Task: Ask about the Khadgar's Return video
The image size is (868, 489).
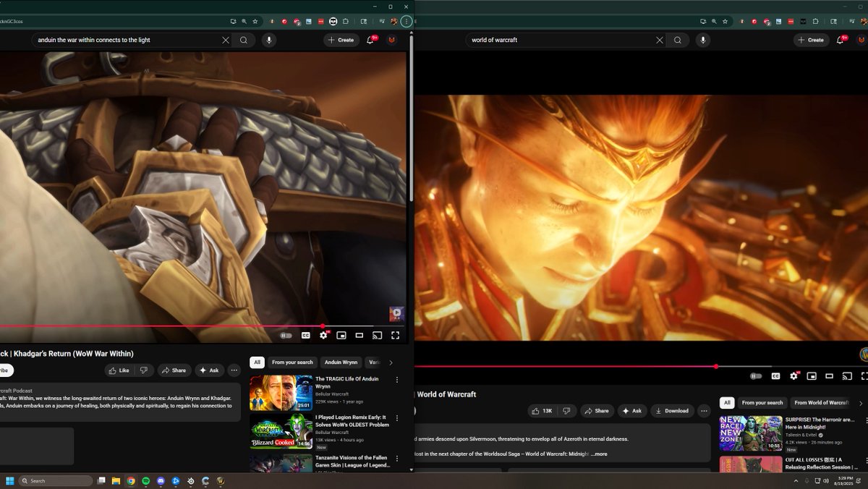Action: point(209,370)
